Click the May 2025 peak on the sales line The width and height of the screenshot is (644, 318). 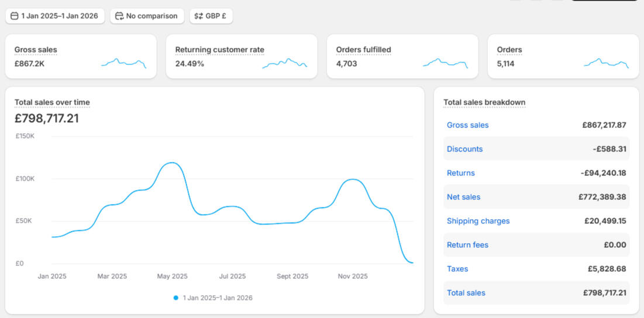pyautogui.click(x=170, y=163)
